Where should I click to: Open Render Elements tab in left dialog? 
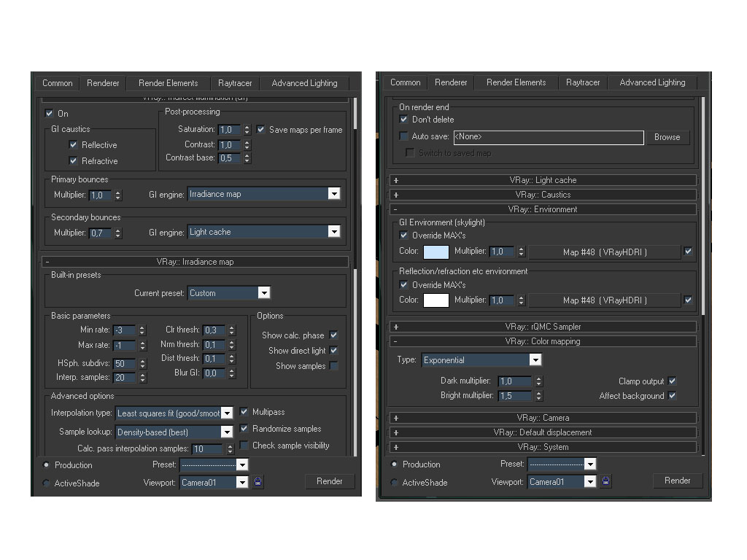(x=169, y=83)
